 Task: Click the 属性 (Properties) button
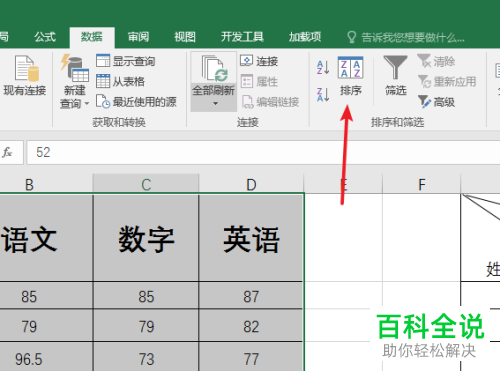[259, 82]
